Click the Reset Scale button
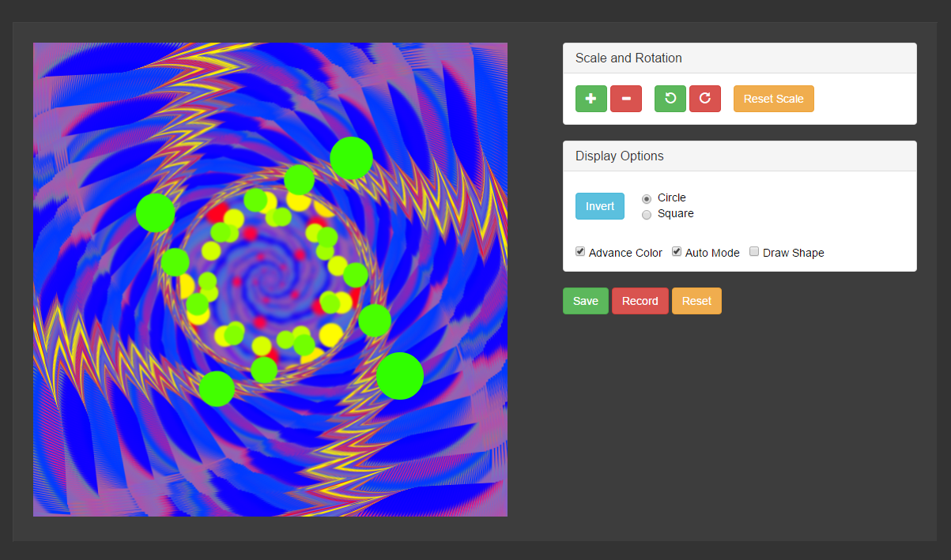The image size is (951, 560). coord(774,99)
